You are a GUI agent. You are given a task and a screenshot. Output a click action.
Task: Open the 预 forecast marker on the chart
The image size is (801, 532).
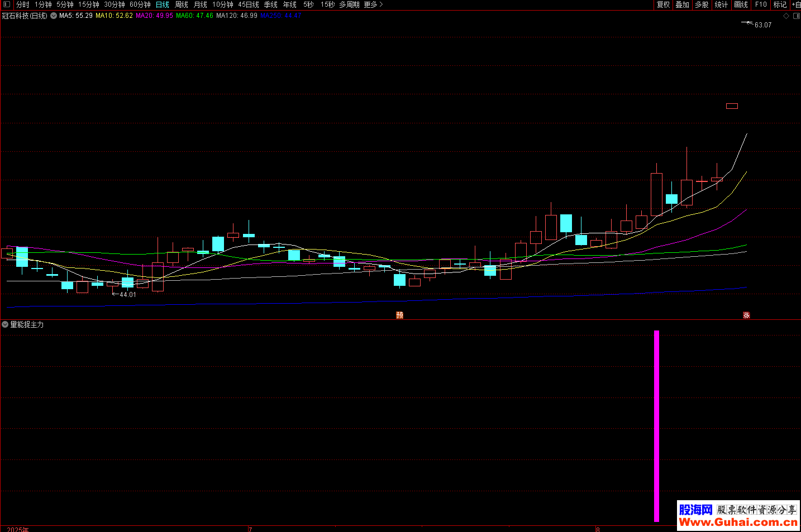click(x=399, y=315)
